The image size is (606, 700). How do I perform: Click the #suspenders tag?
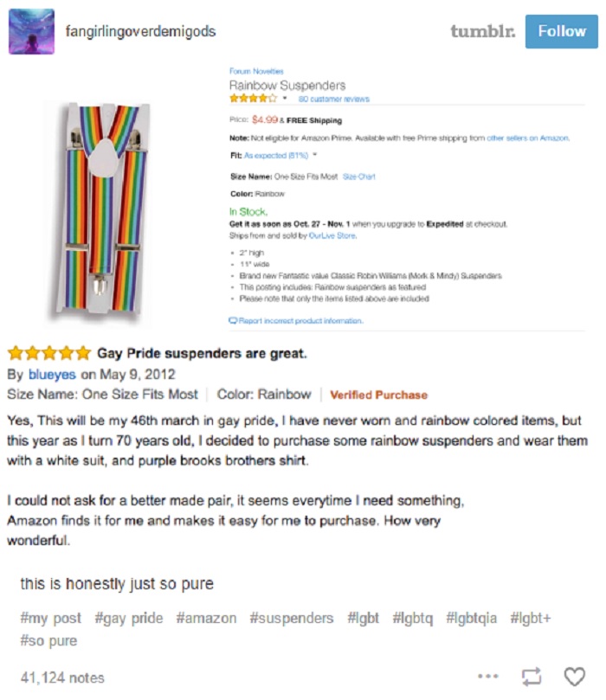[x=291, y=618]
